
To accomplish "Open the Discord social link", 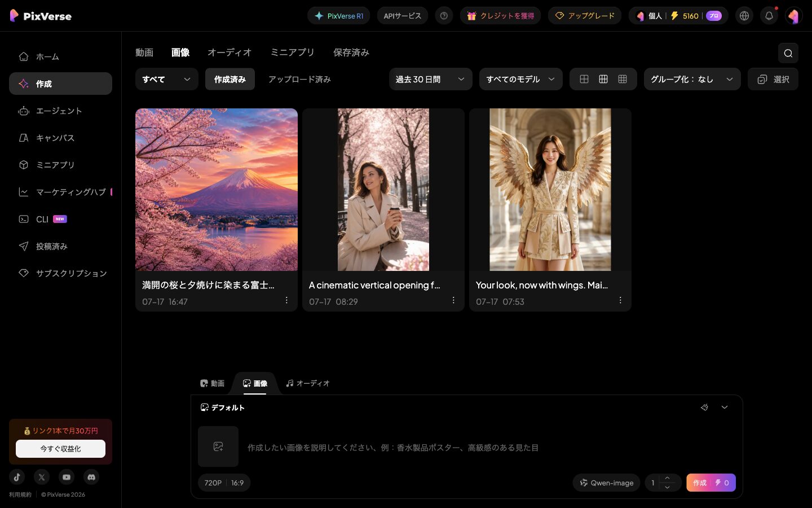I will pyautogui.click(x=91, y=477).
